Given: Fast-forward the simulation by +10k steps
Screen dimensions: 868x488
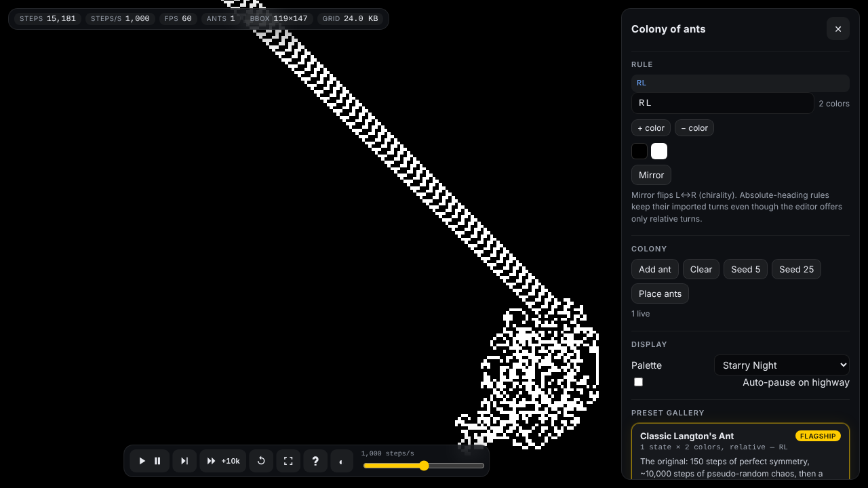Looking at the screenshot, I should tap(222, 461).
